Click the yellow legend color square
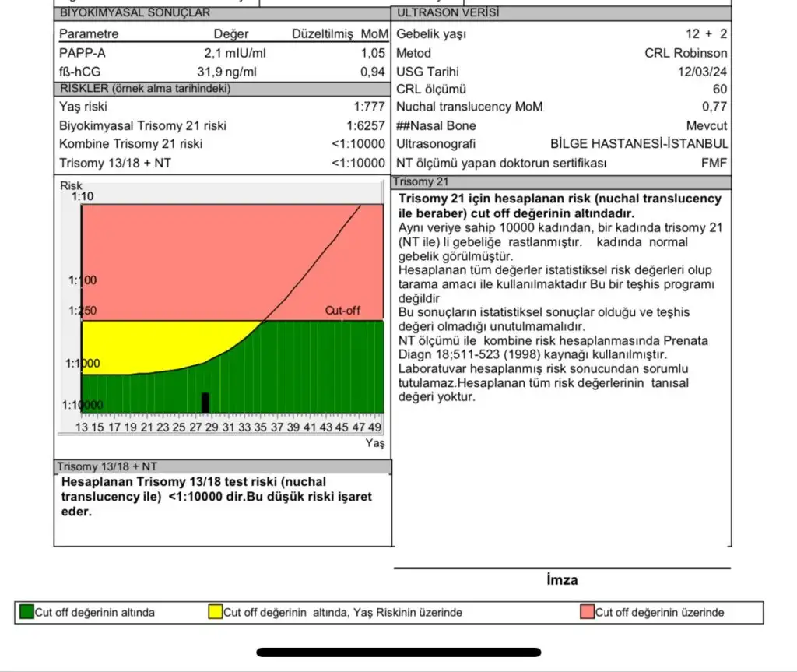797x672 pixels. 216,612
